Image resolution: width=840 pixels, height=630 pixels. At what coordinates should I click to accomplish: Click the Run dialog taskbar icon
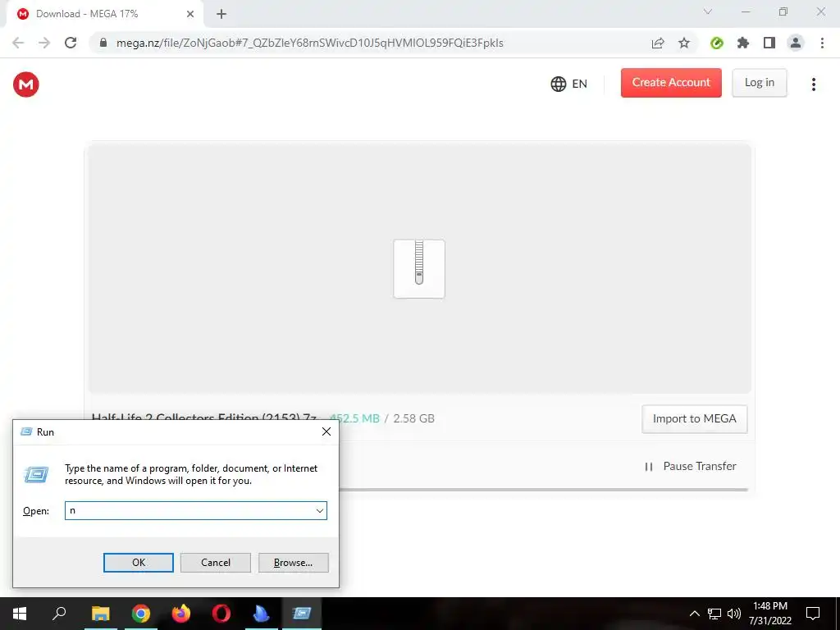(302, 614)
